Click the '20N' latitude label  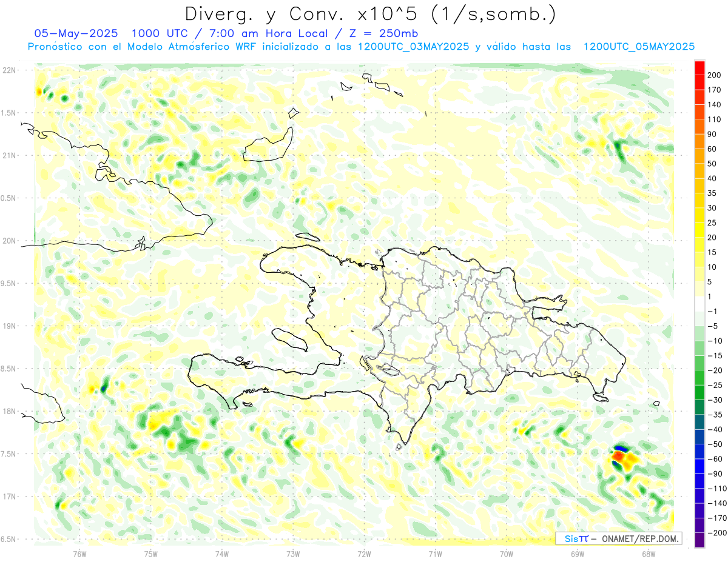(x=10, y=241)
